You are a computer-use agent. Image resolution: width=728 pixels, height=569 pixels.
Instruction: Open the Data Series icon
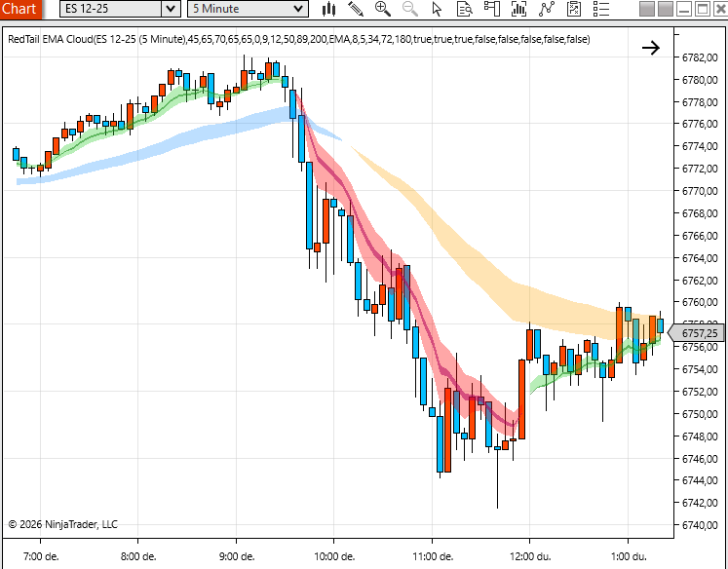[x=518, y=9]
